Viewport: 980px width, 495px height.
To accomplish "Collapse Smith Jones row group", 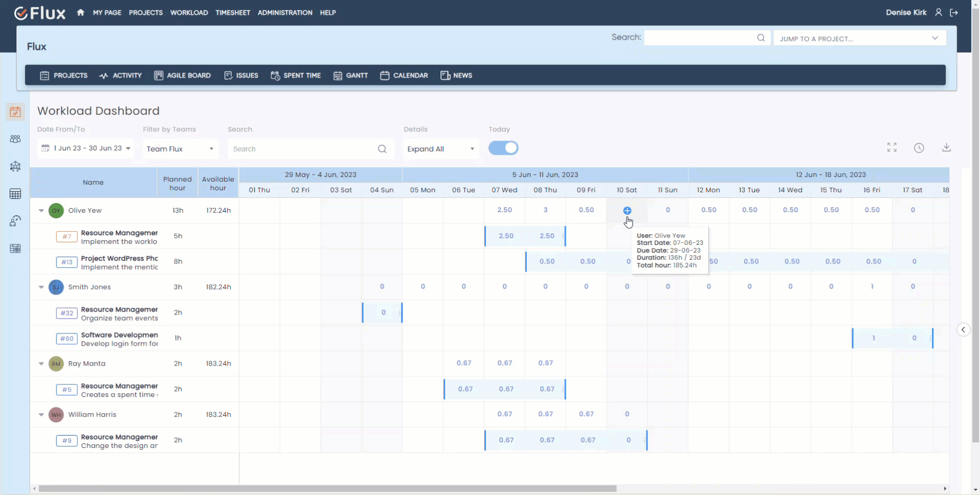I will (41, 287).
